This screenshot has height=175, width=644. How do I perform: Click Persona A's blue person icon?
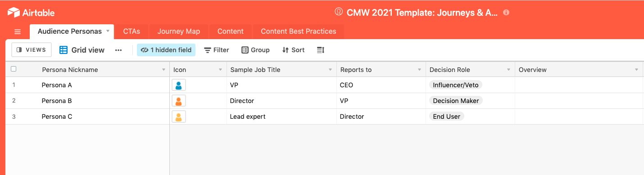179,85
